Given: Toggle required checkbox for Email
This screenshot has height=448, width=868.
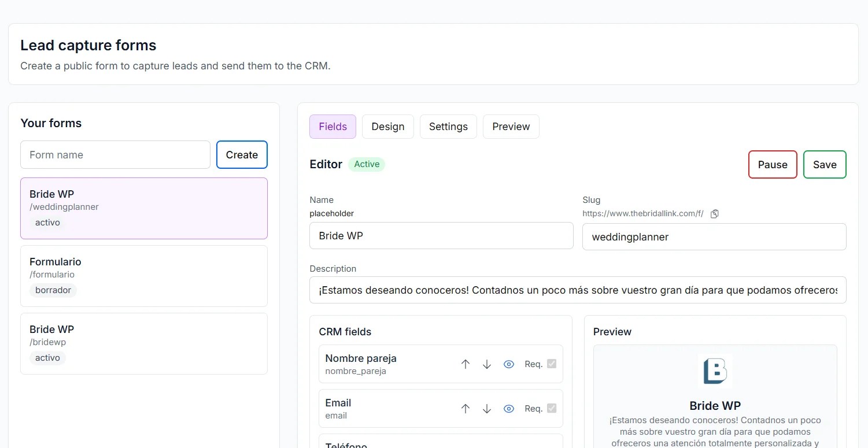Looking at the screenshot, I should (552, 408).
